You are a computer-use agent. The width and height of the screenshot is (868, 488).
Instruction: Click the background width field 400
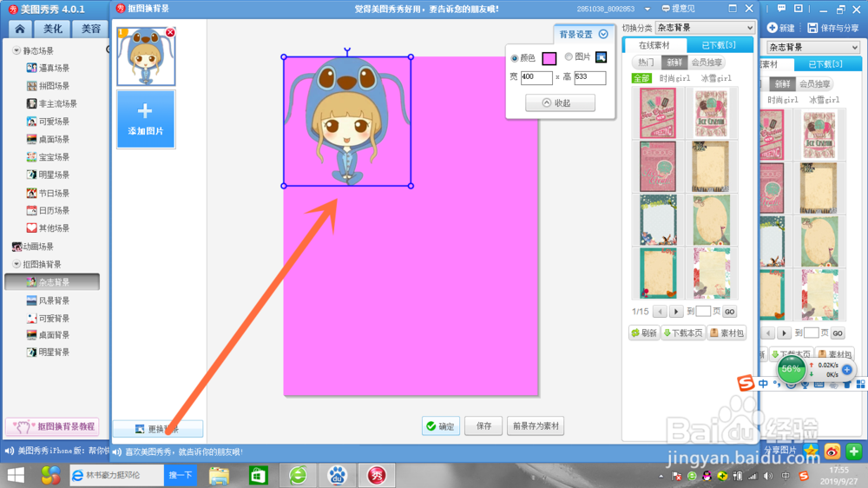click(x=536, y=77)
